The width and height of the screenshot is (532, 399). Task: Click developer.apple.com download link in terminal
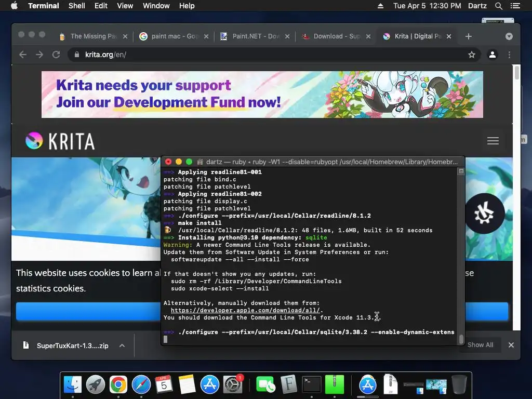(245, 310)
